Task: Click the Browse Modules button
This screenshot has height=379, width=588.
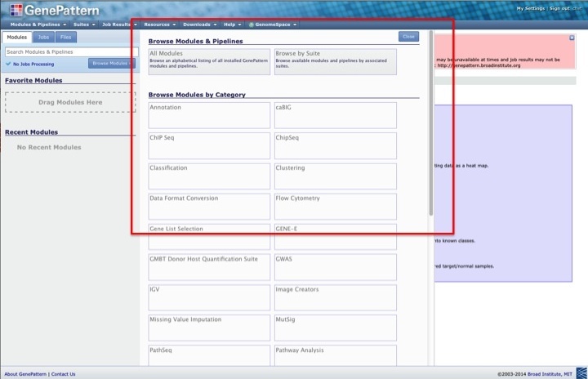Action: pyautogui.click(x=111, y=64)
